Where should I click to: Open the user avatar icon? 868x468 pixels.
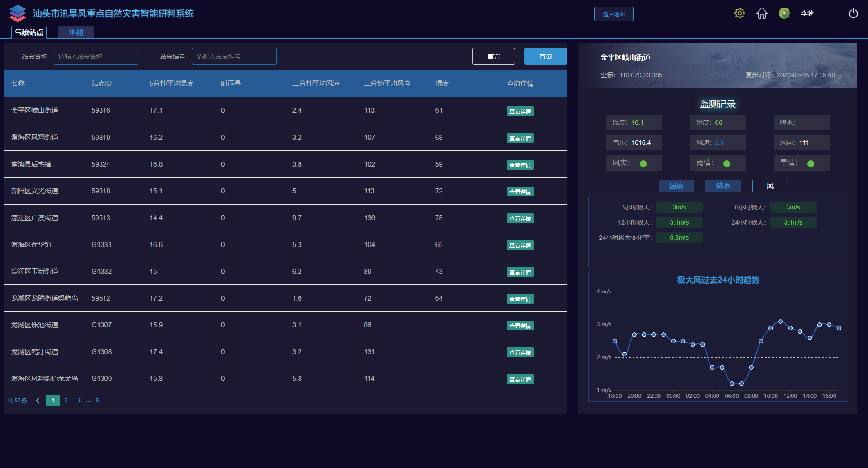coord(784,13)
